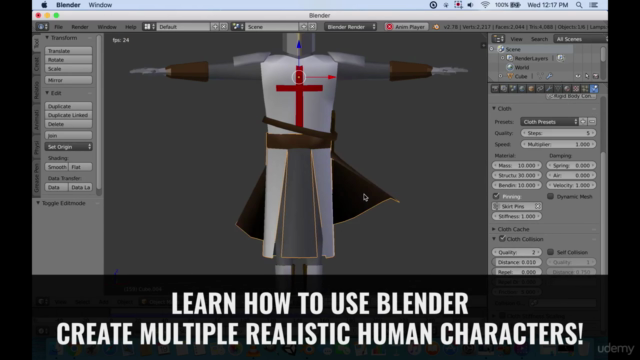Open the Object properties tab

[531, 88]
